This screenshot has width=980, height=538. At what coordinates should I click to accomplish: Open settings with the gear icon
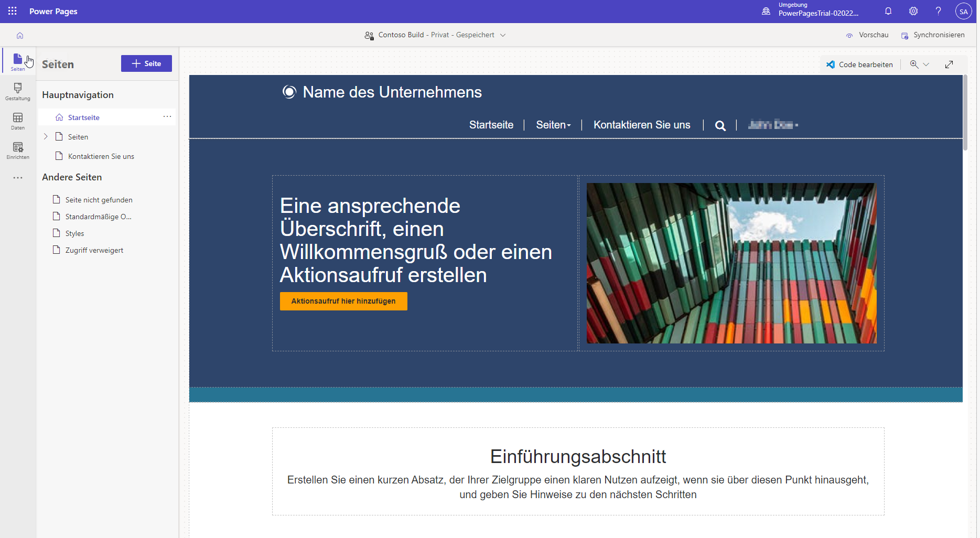click(913, 11)
